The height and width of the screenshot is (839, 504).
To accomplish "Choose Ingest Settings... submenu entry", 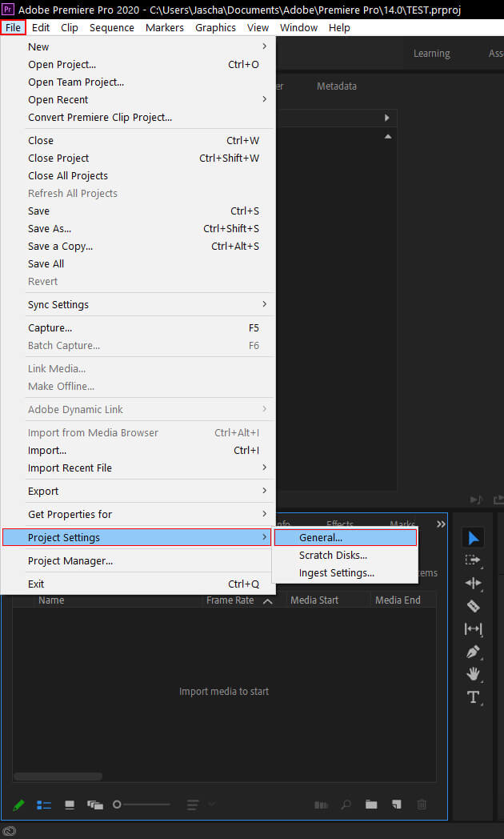I will point(346,573).
